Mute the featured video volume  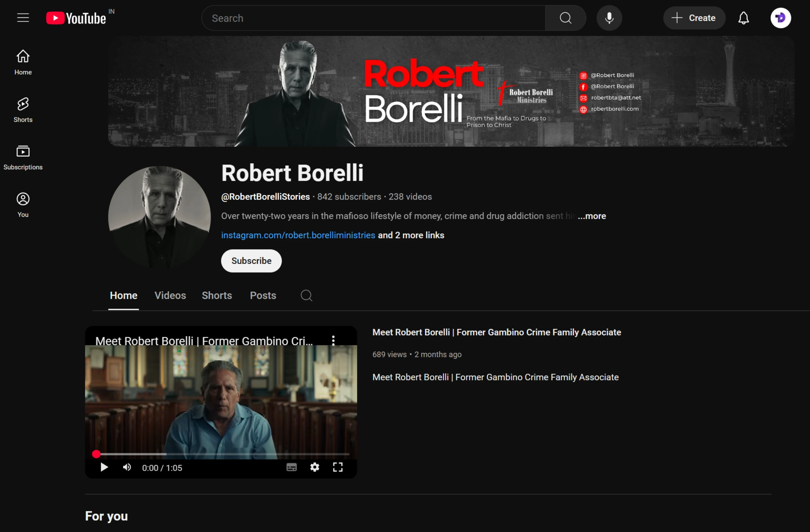(x=127, y=467)
